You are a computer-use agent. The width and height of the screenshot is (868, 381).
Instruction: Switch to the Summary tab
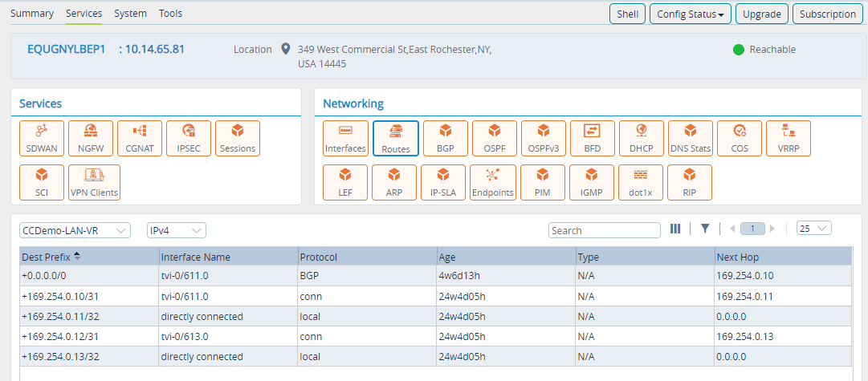(x=32, y=14)
